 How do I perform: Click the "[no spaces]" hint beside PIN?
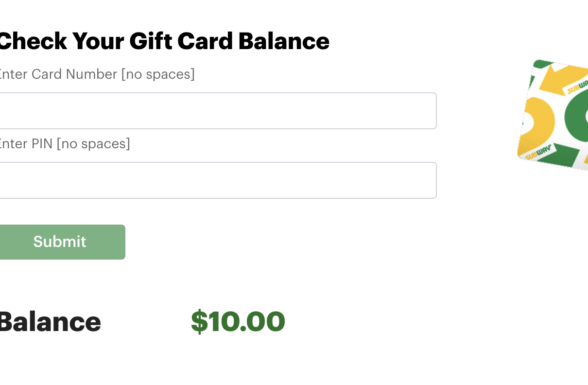tap(93, 144)
